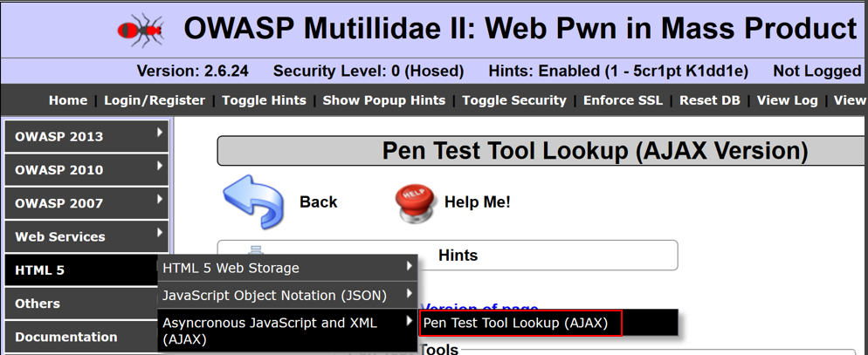Viewport: 868px width, 355px height.
Task: Click Show Popup Hints link
Action: pos(384,100)
